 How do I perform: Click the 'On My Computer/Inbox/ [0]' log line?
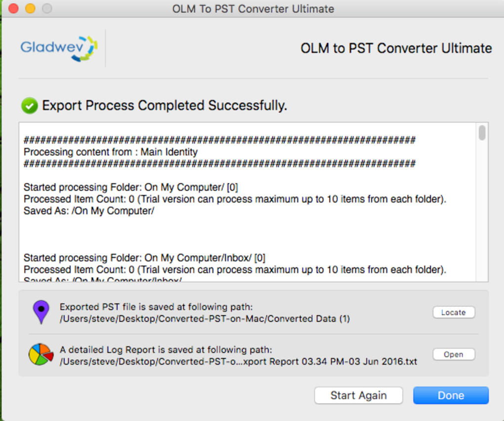(145, 258)
